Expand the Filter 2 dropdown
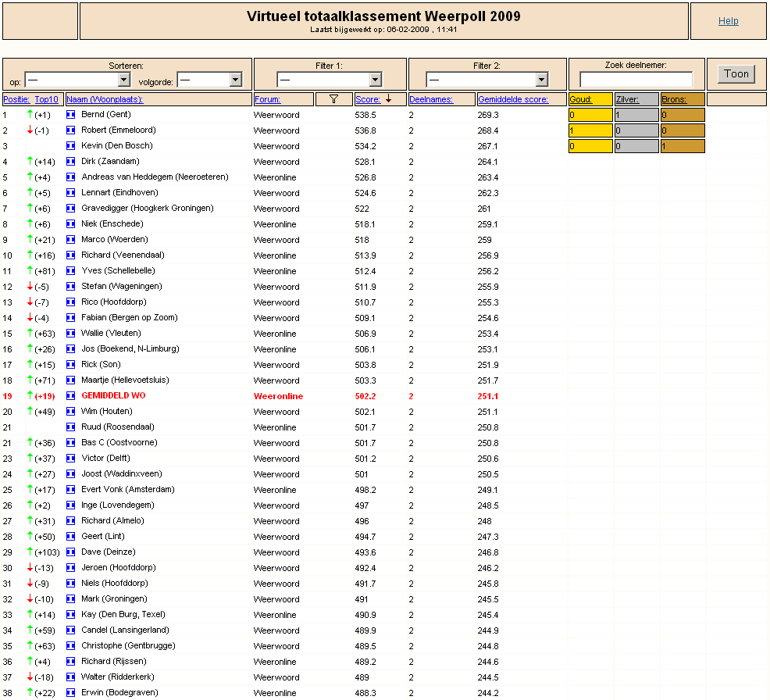The width and height of the screenshot is (770, 700). 487,80
